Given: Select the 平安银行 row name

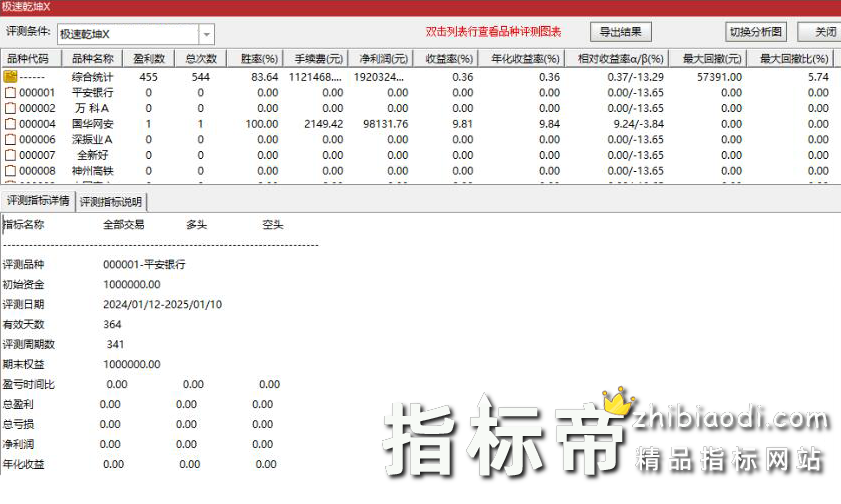Looking at the screenshot, I should click(x=92, y=92).
